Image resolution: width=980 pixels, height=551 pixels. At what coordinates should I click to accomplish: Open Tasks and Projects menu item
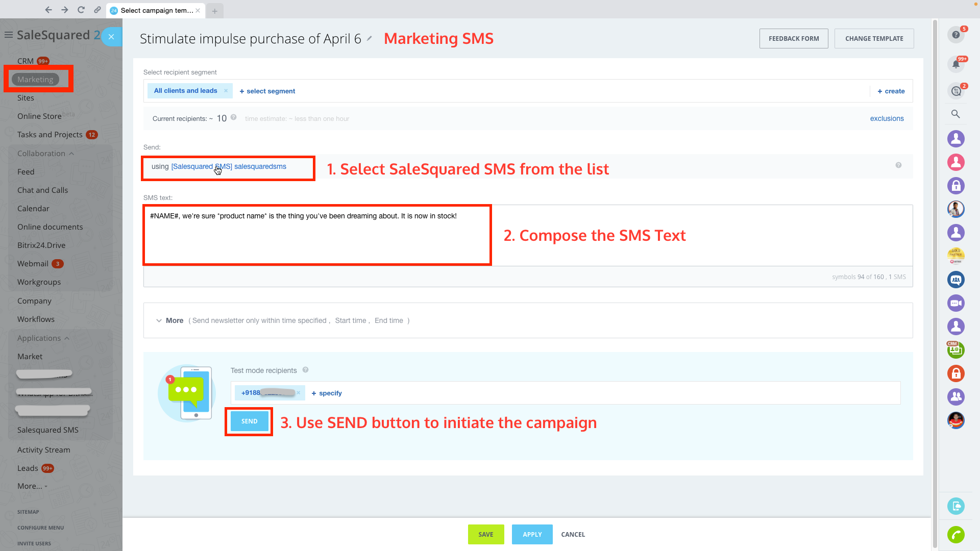[50, 135]
